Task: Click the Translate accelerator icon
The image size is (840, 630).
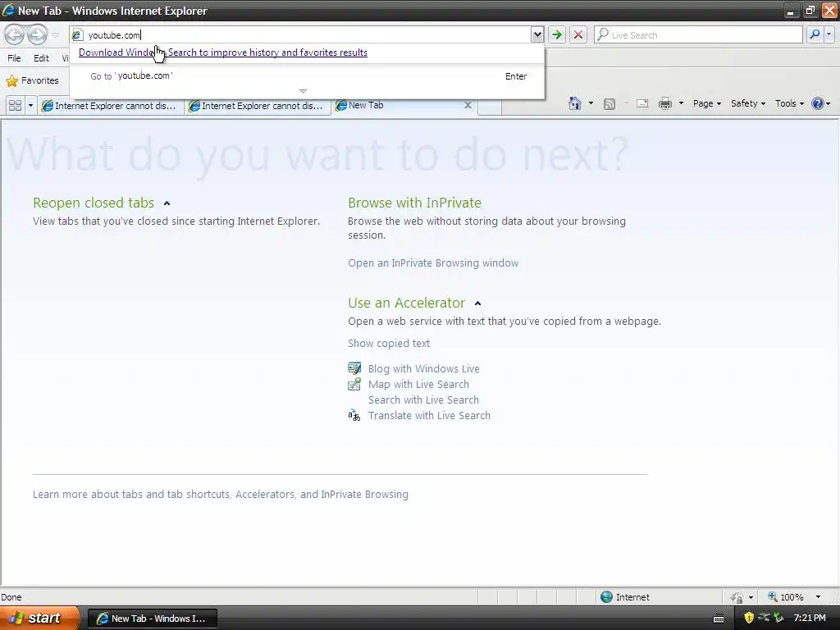Action: [x=354, y=415]
